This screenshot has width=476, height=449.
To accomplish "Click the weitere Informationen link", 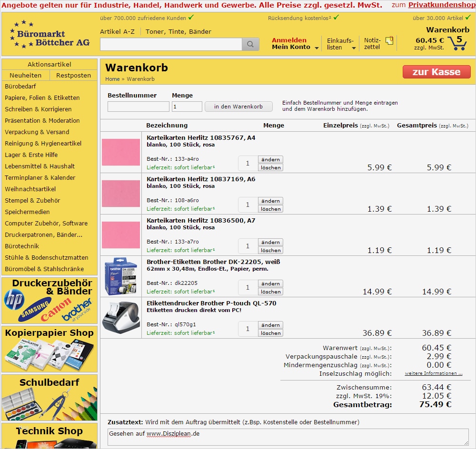I will pyautogui.click(x=434, y=373).
